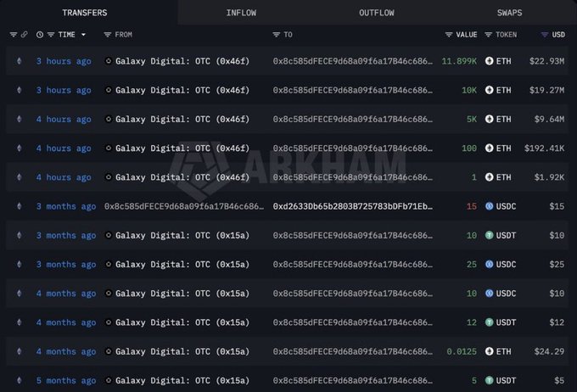Open Galaxy Digital: OTC (0x46f) in 10K row

182,90
